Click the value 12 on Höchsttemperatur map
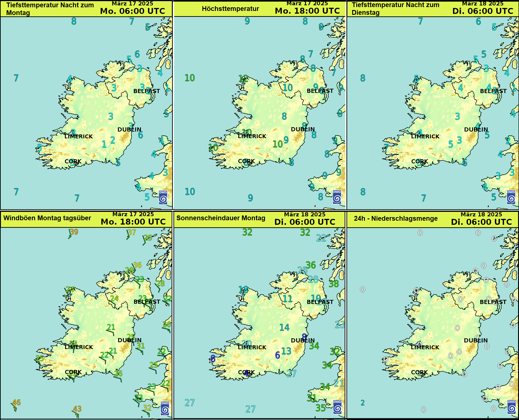519x420 pixels. [243, 78]
